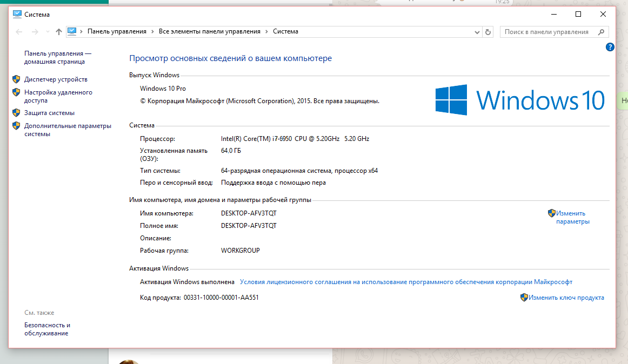Screen dimensions: 628x364
Task: Open Защита системы link
Action: pos(49,113)
